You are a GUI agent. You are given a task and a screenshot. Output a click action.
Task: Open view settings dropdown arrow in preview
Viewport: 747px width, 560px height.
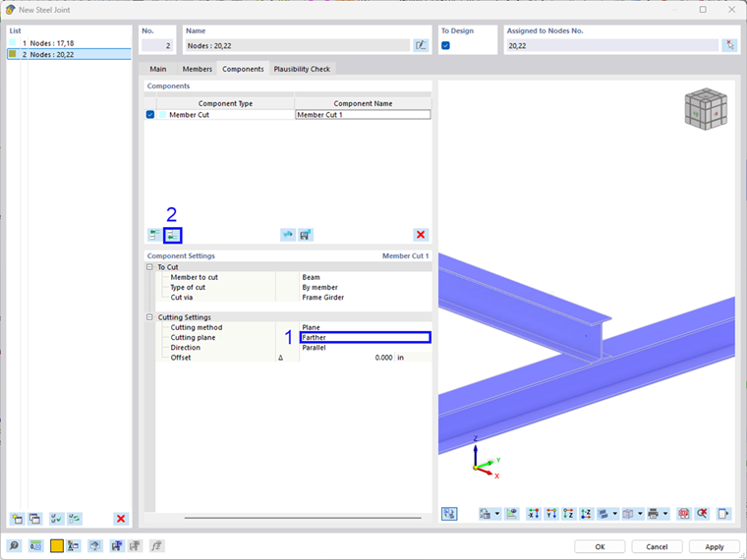[x=497, y=514]
